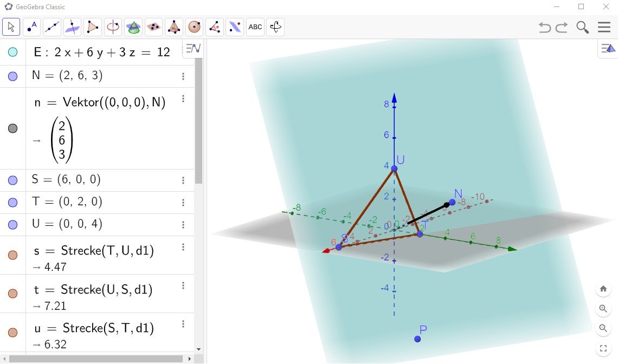Toggle visibility of point N
The image size is (618, 364).
click(x=12, y=76)
